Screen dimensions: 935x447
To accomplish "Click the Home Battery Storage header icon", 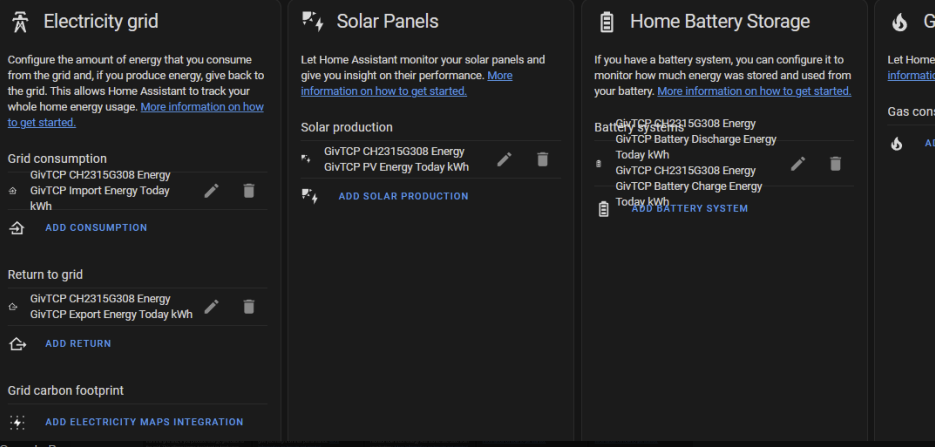I will (x=606, y=22).
